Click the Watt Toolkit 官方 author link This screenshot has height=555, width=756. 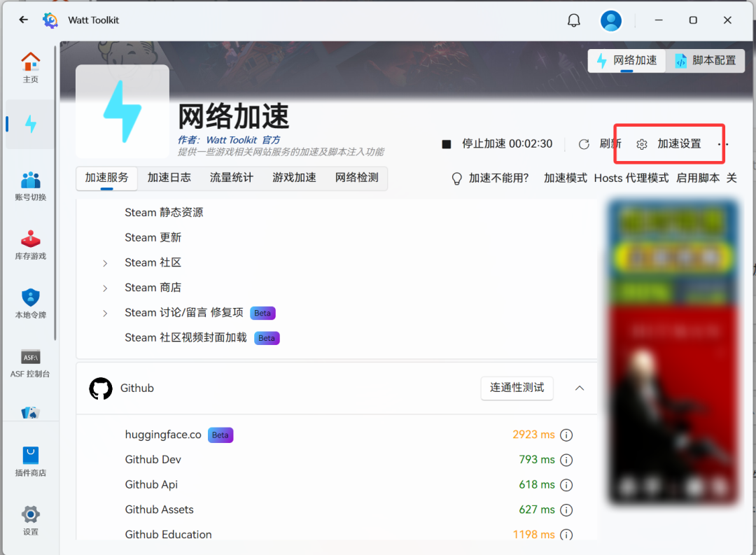(243, 140)
